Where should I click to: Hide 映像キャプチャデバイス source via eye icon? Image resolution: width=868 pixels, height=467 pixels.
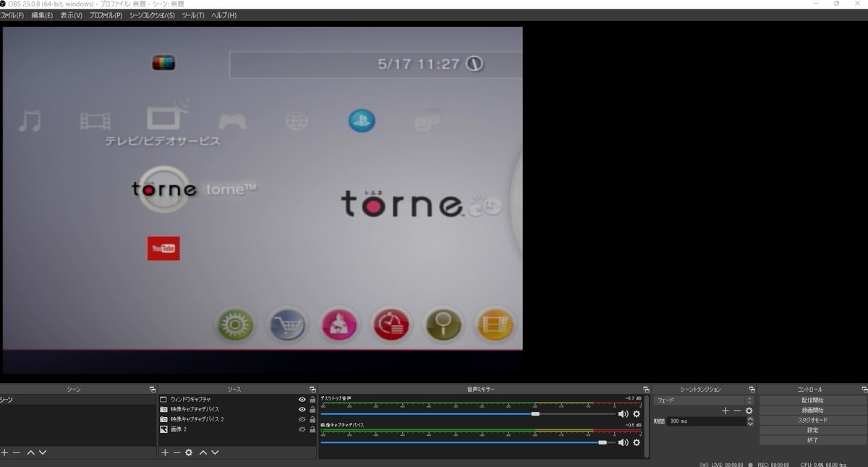click(x=302, y=409)
